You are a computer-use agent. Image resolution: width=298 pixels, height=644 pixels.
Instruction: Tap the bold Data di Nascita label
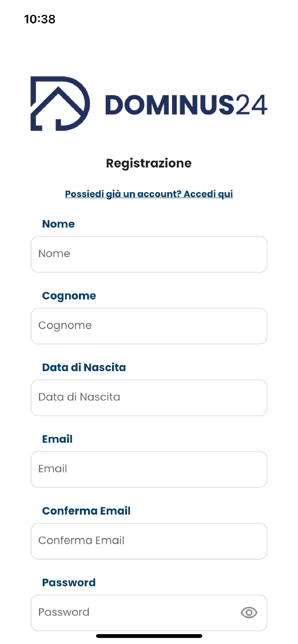(x=84, y=367)
